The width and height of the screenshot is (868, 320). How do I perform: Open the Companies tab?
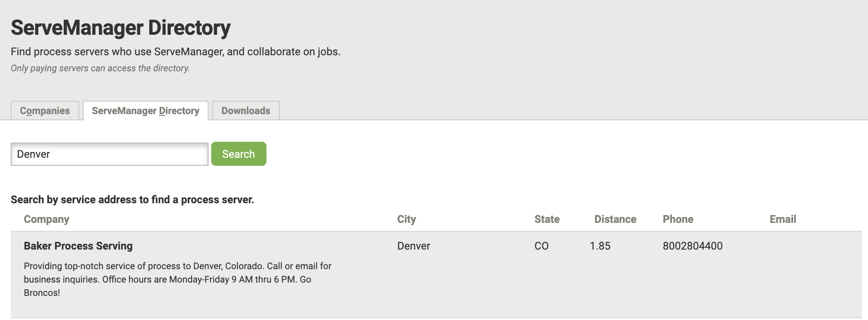[x=45, y=111]
